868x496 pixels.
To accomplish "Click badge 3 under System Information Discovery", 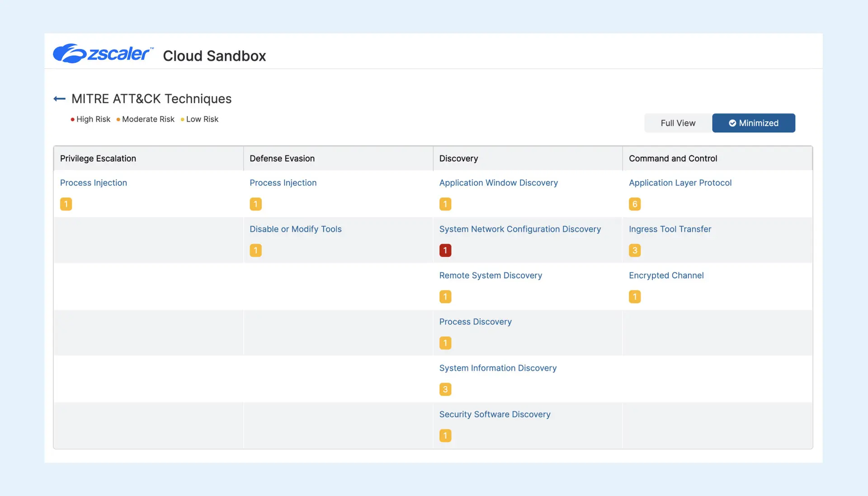I will (445, 389).
